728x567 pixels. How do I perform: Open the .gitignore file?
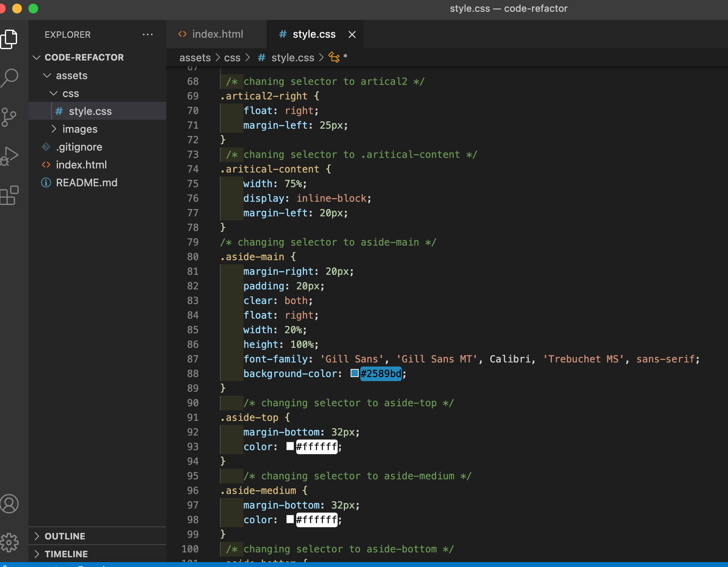pos(79,147)
